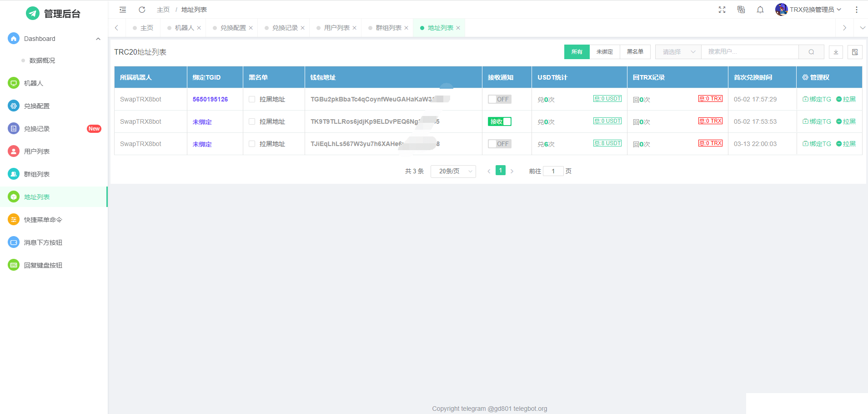Image resolution: width=868 pixels, height=414 pixels.
Task: Click the search magnifier button
Action: [811, 52]
